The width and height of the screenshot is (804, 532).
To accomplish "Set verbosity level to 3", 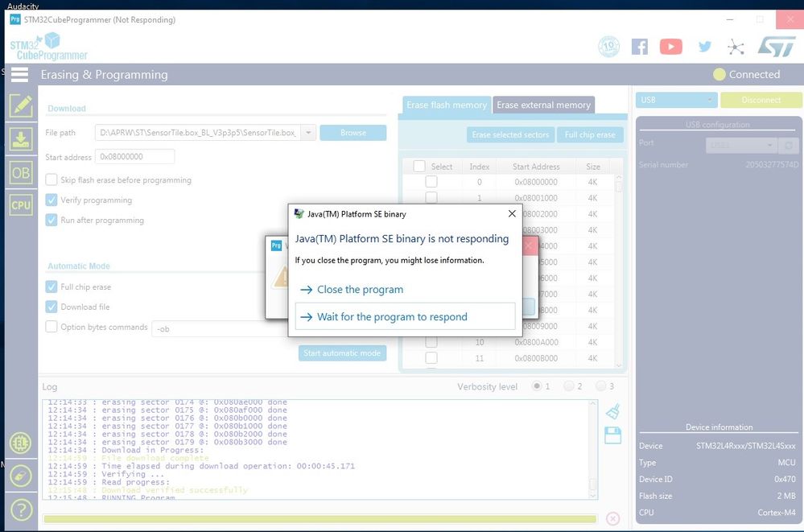I will (601, 386).
